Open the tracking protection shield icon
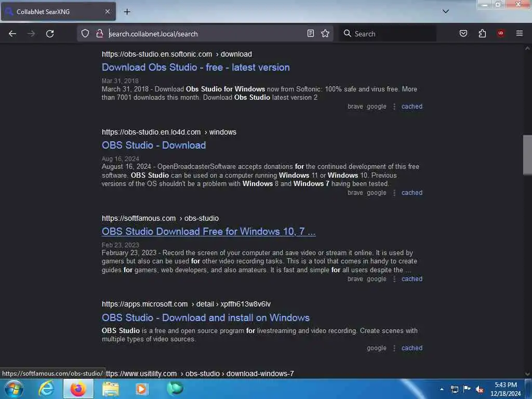 [x=85, y=33]
